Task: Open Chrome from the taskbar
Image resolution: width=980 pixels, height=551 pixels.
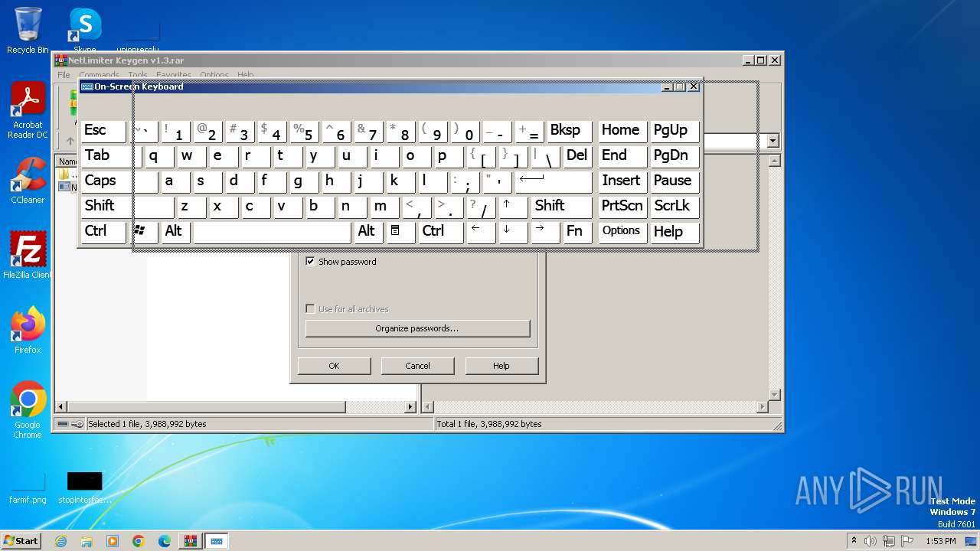Action: pos(139,541)
